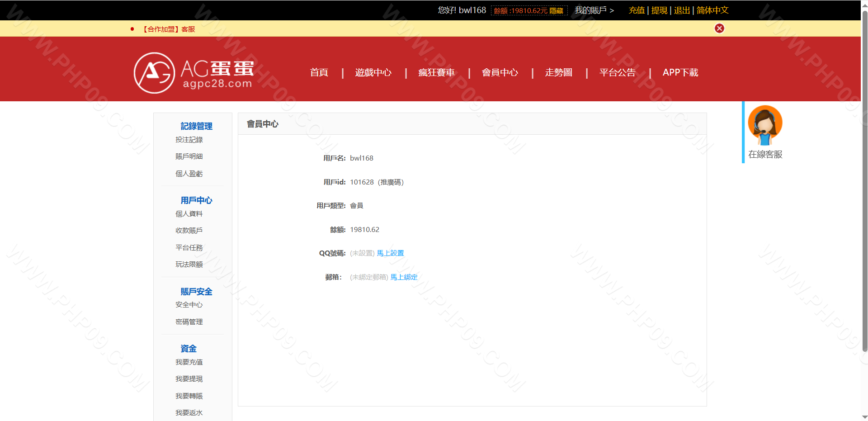Open 投注記錄 in the sidebar
This screenshot has width=868, height=421.
pyautogui.click(x=189, y=140)
